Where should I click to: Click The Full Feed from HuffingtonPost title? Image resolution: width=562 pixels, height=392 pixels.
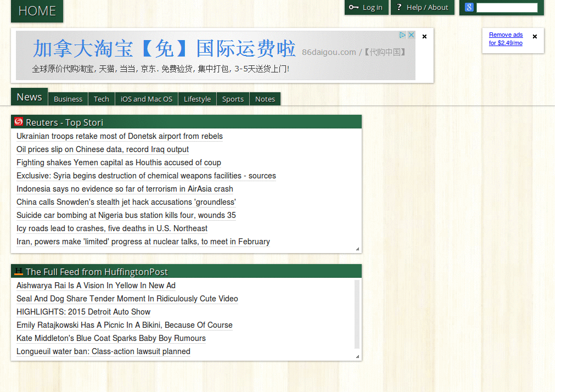(97, 272)
